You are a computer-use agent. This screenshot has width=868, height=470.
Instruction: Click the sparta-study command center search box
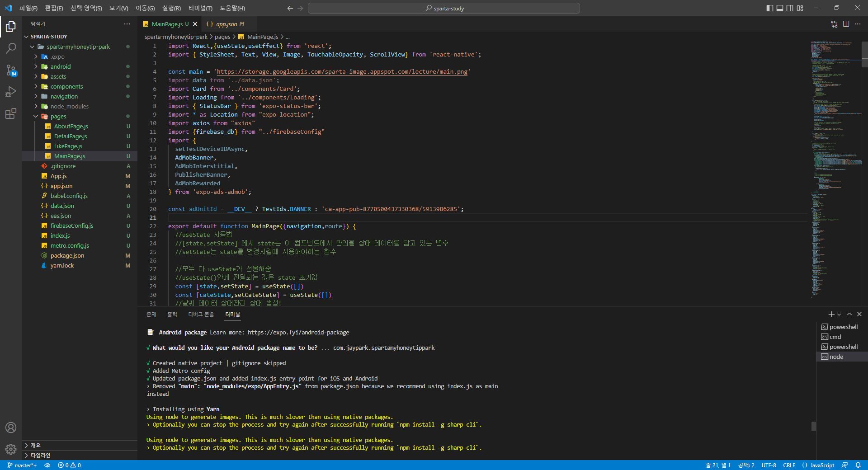coord(444,8)
